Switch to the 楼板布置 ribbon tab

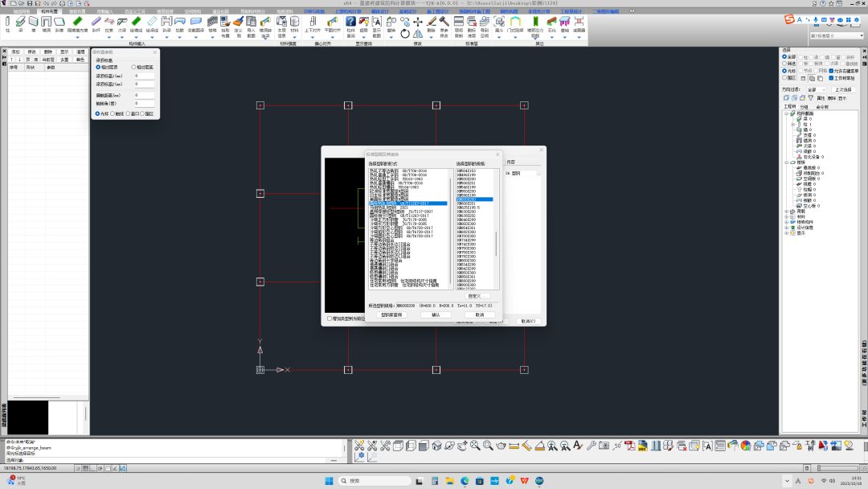click(x=77, y=11)
